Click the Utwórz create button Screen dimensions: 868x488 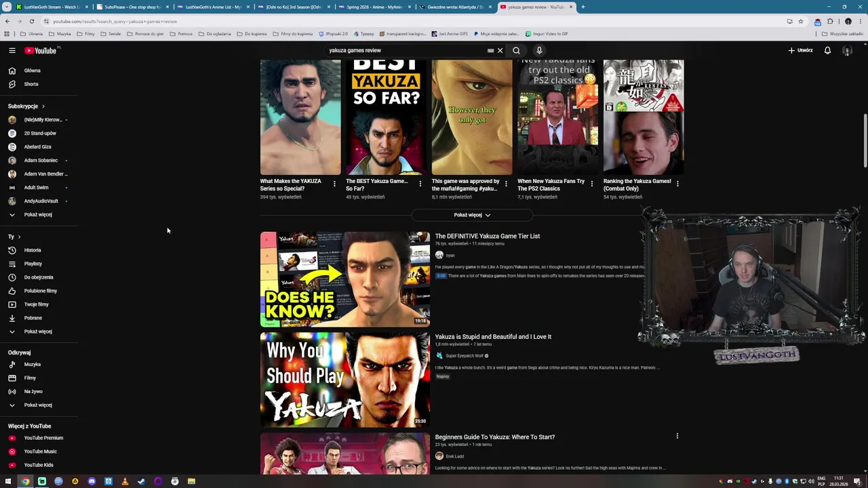(800, 50)
